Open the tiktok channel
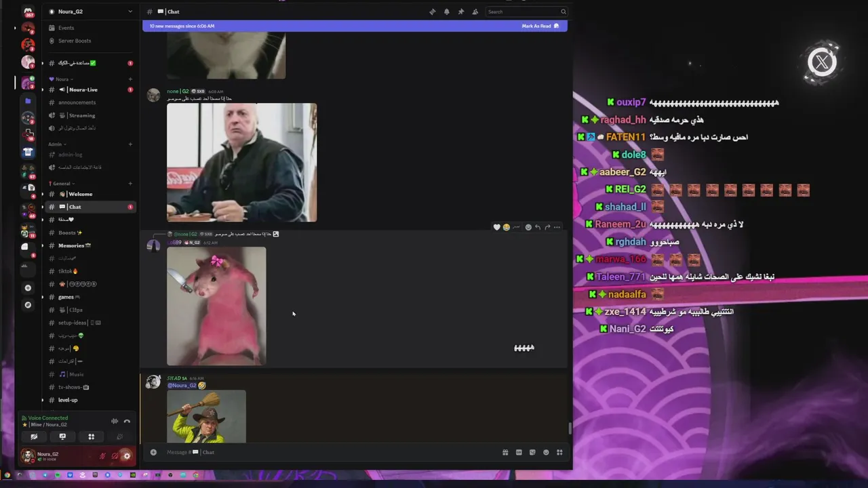The image size is (868, 488). tap(90, 271)
